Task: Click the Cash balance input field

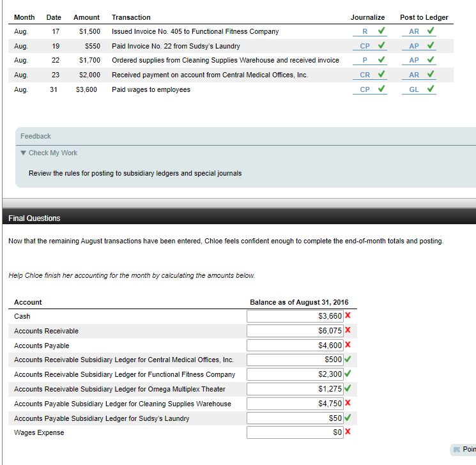Action: coord(295,316)
